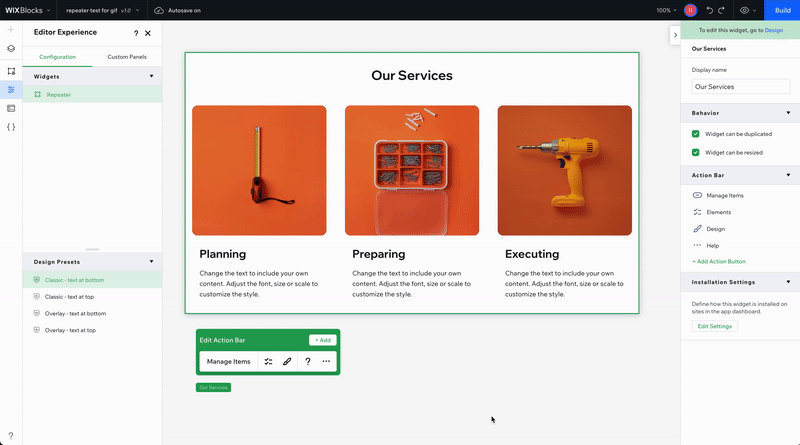
Task: Click the more options dots in action bar
Action: coord(326,361)
